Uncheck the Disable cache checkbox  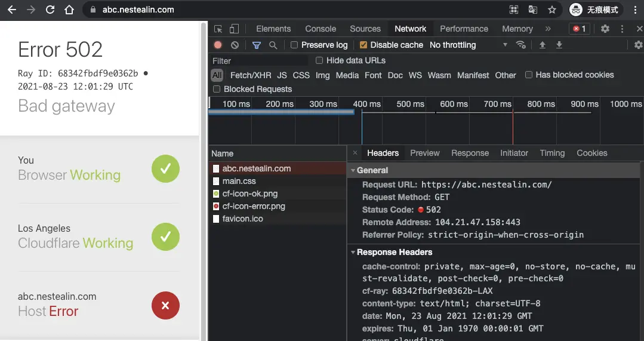click(x=363, y=45)
